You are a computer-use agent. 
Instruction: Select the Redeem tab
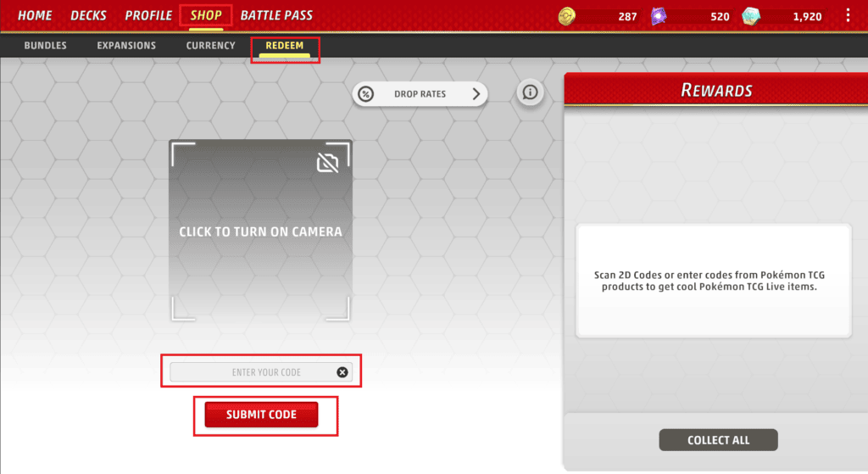285,46
